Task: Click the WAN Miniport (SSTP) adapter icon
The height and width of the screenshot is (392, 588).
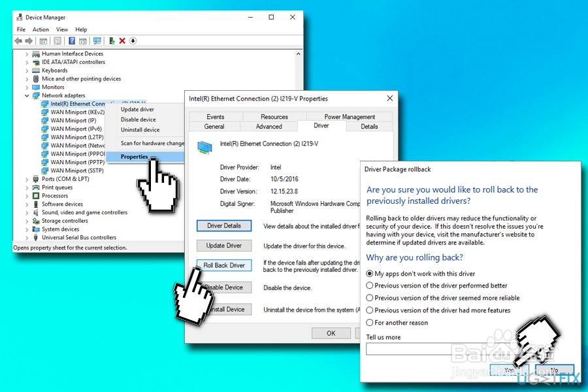Action: pyautogui.click(x=44, y=171)
